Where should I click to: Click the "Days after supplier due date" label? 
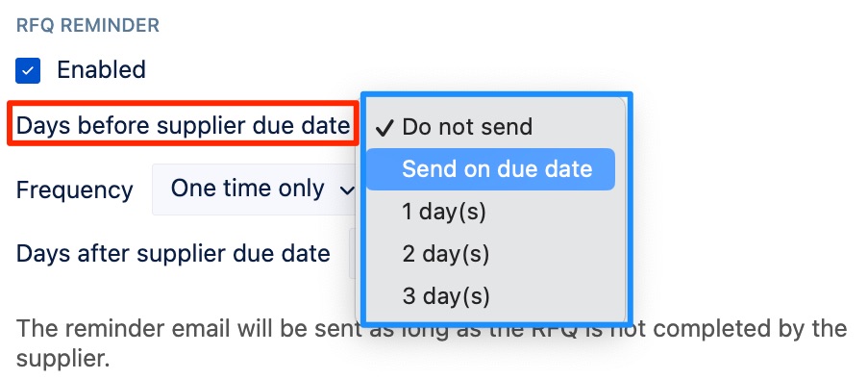[x=173, y=253]
